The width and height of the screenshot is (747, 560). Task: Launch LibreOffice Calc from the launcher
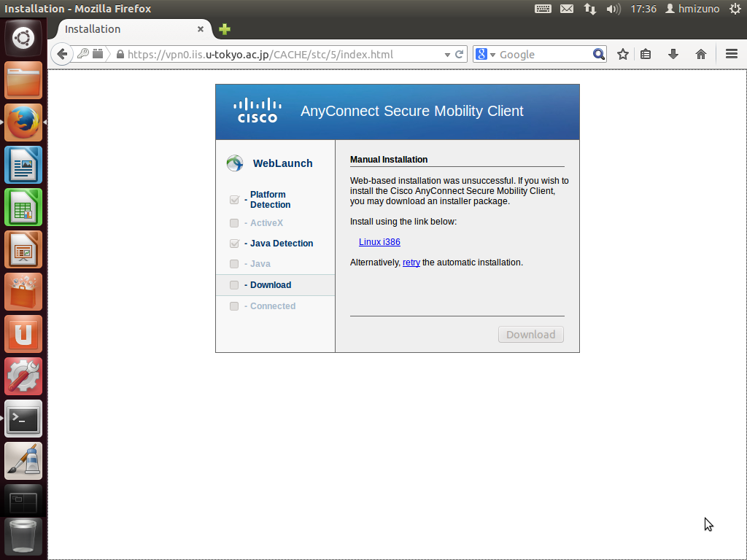pos(23,207)
